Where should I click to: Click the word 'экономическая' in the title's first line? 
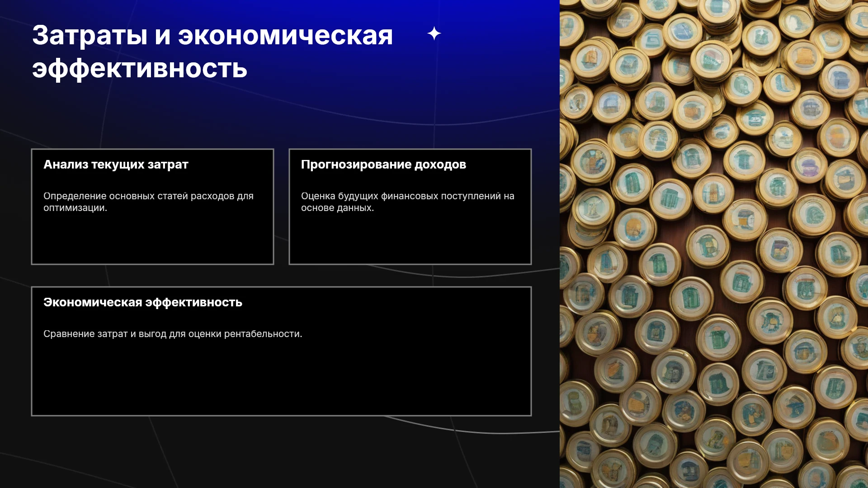click(x=285, y=35)
